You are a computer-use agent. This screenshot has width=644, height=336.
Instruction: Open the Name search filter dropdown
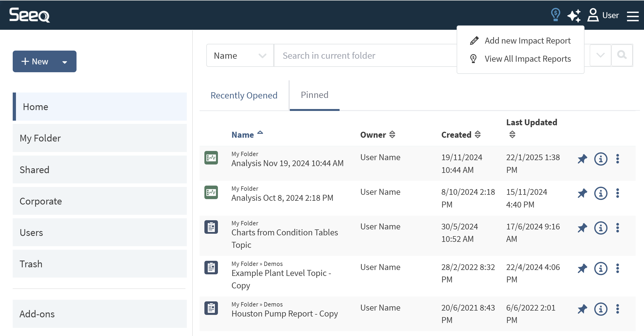pyautogui.click(x=240, y=55)
